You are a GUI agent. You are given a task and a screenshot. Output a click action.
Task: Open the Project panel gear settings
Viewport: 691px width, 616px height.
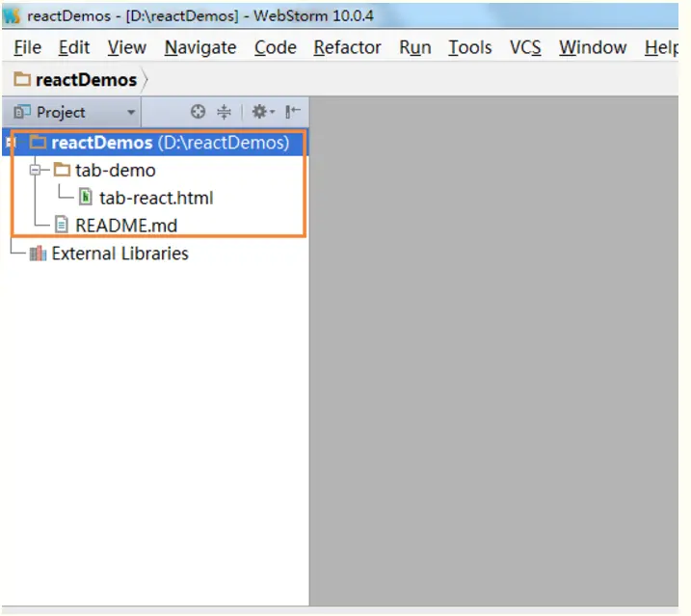pyautogui.click(x=263, y=112)
